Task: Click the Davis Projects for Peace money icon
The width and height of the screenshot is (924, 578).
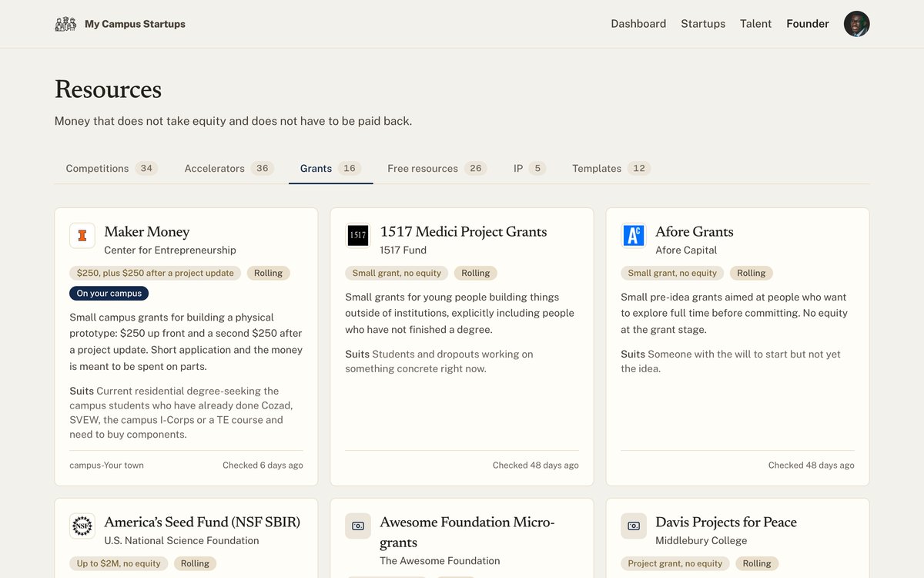Action: pos(634,526)
